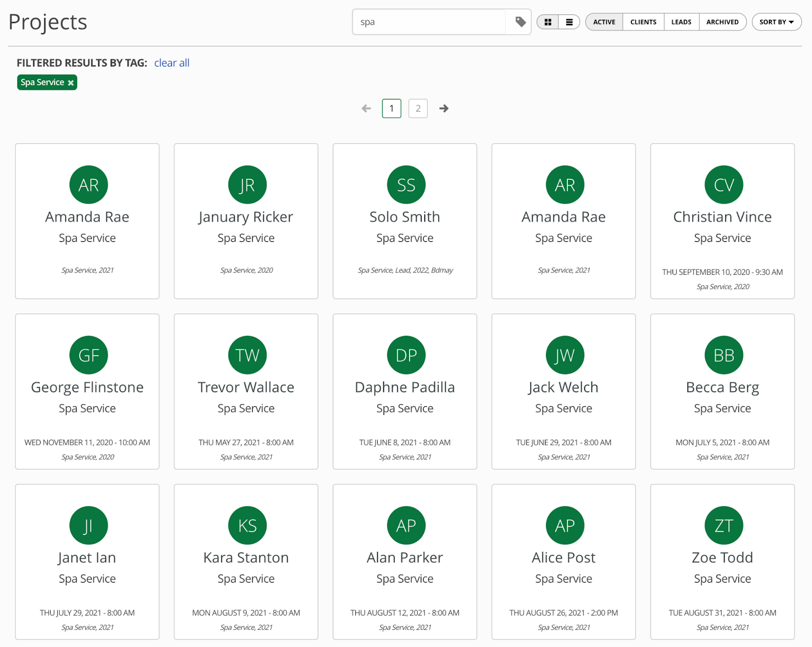Click Kara Stanton's KS avatar
The image size is (812, 647).
pyautogui.click(x=247, y=526)
